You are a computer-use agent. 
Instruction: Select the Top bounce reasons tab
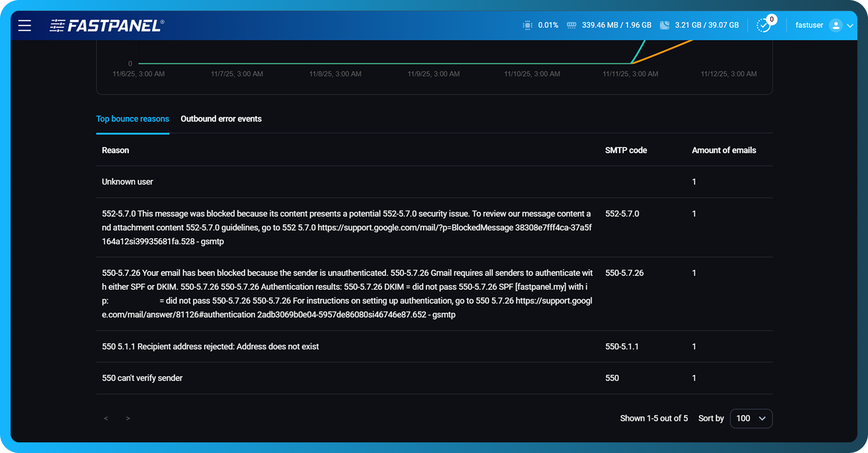coord(132,119)
